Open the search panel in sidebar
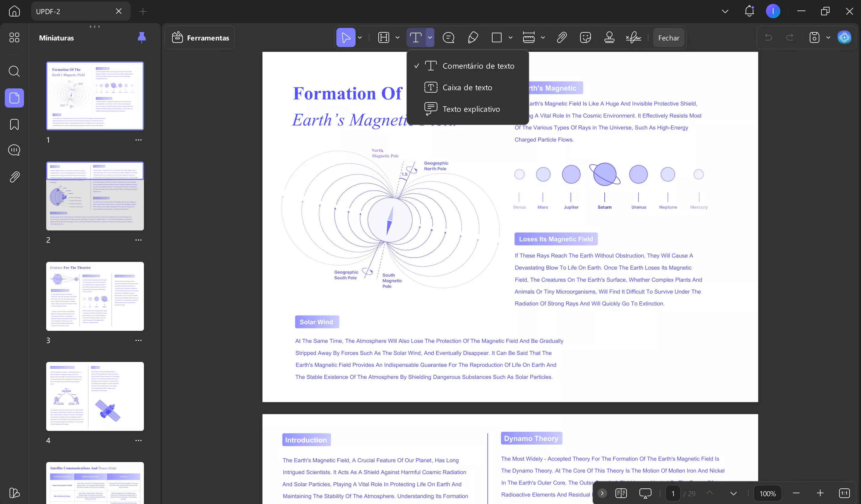The image size is (861, 504). point(14,71)
